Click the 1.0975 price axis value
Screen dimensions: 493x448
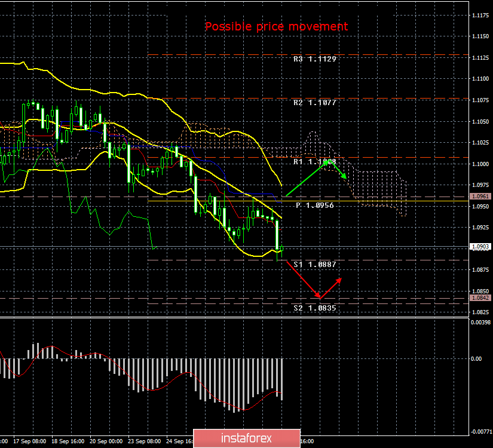coord(480,185)
